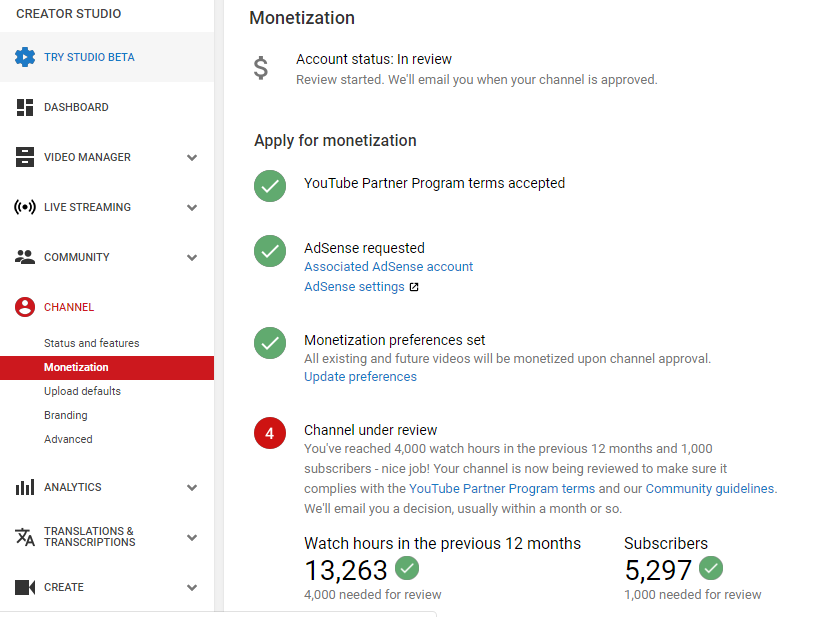Viewport: 827px width, 617px height.
Task: Select the Create label
Action: (64, 587)
